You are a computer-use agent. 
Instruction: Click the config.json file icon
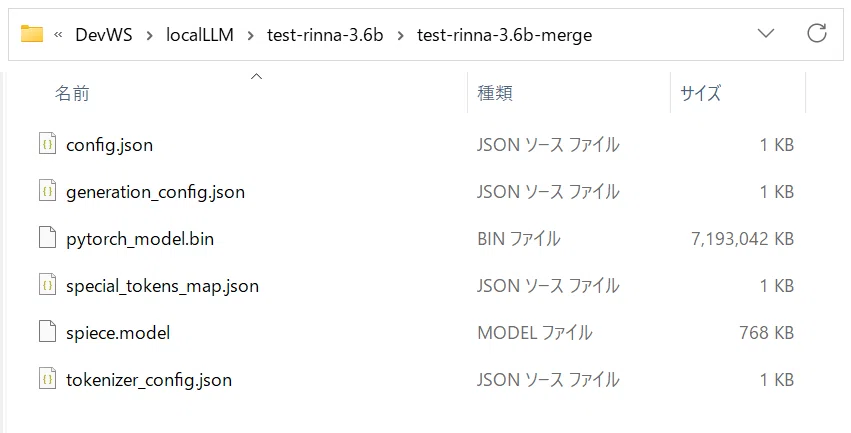click(47, 144)
